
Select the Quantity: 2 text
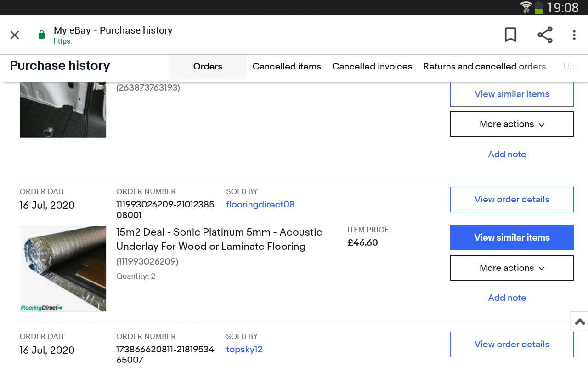pyautogui.click(x=136, y=276)
